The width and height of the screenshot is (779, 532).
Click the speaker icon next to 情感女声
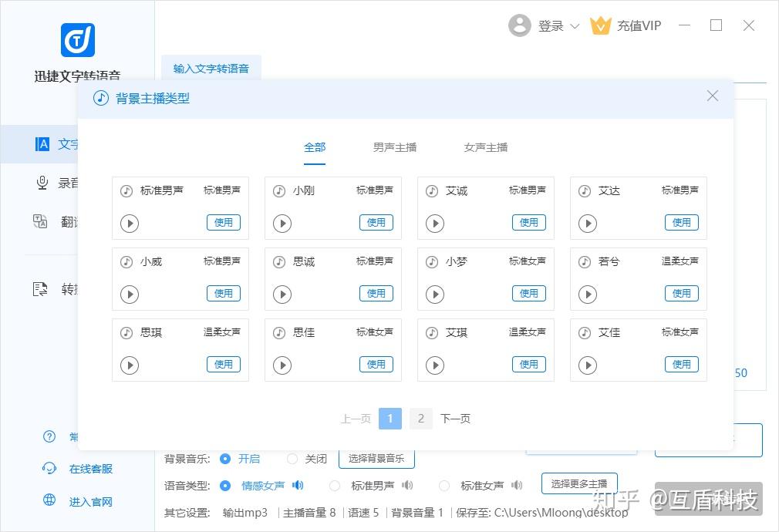(298, 485)
